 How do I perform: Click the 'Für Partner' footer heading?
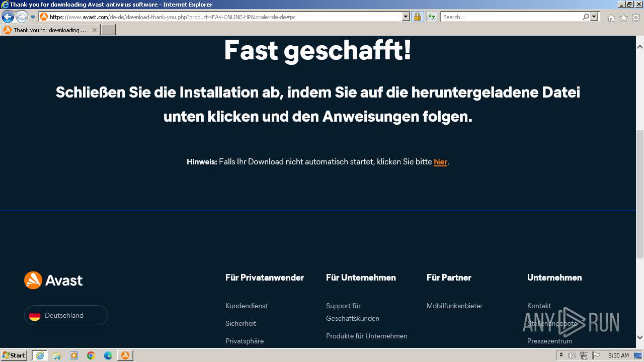pyautogui.click(x=449, y=278)
